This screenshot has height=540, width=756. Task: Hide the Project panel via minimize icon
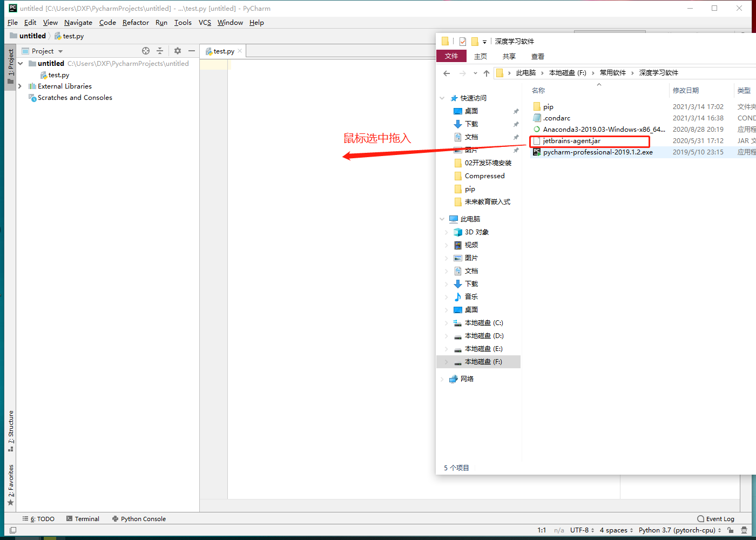click(192, 50)
